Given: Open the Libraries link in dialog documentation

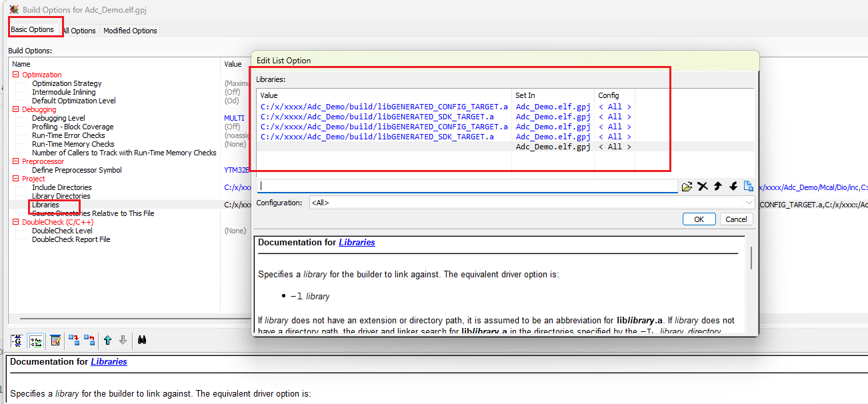Looking at the screenshot, I should (x=357, y=243).
